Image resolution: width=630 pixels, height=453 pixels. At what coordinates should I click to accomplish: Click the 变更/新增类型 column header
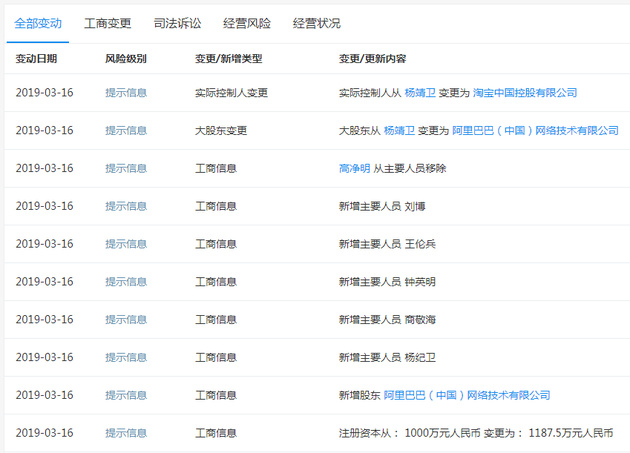228,59
